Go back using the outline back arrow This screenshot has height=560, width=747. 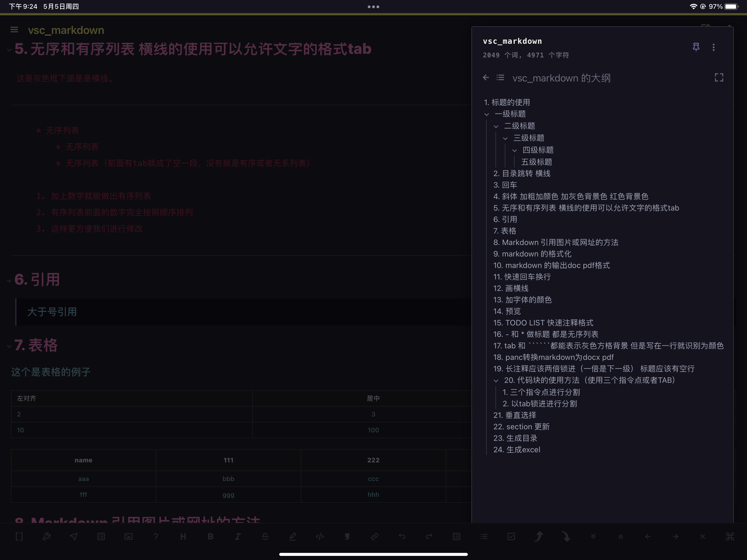(486, 78)
